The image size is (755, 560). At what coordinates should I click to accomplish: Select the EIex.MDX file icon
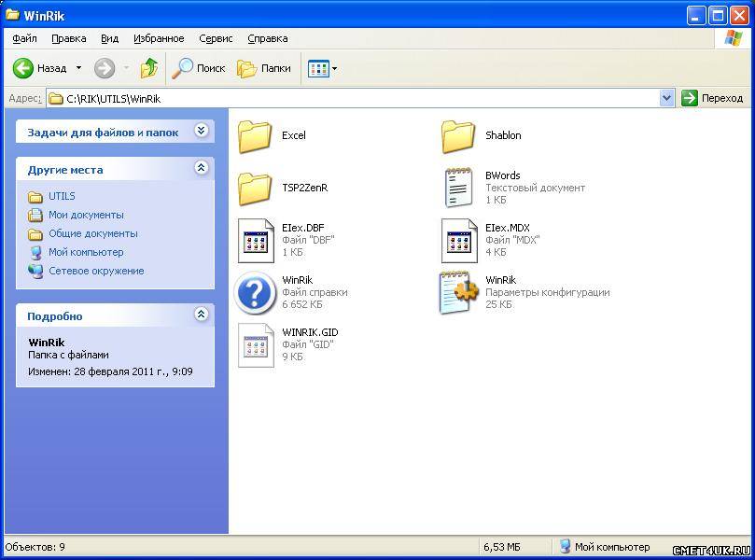click(460, 240)
